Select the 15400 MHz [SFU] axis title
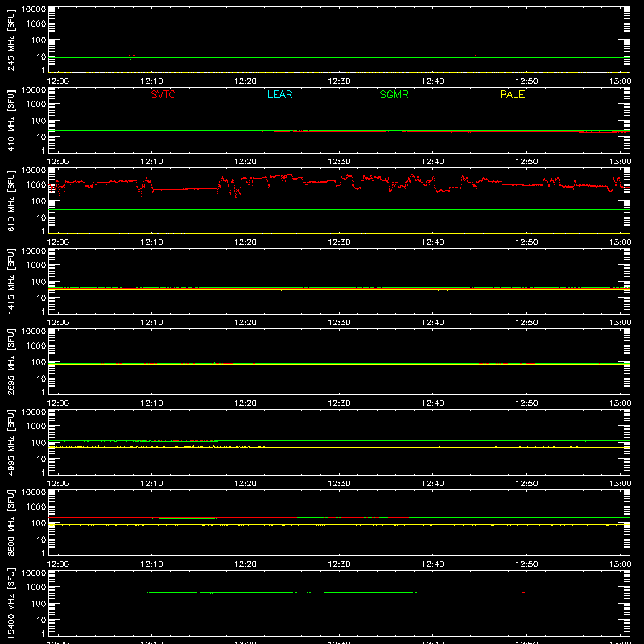 (x=11, y=603)
